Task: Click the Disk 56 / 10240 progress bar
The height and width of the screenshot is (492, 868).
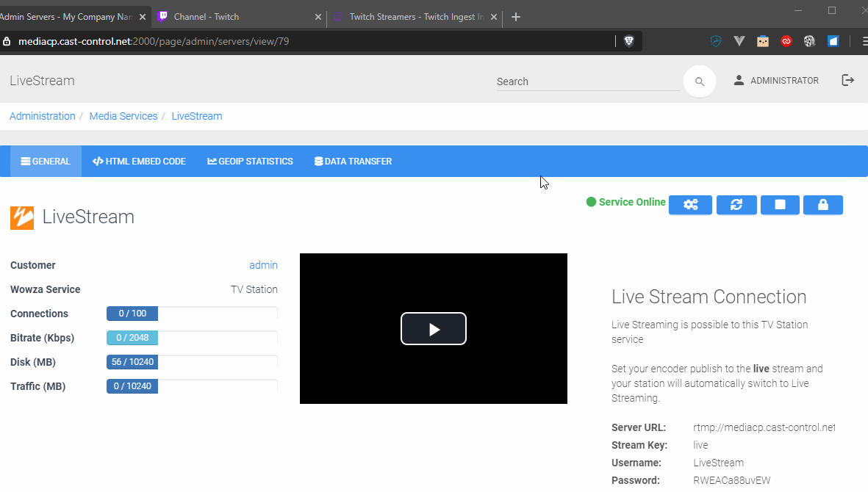Action: click(x=192, y=362)
